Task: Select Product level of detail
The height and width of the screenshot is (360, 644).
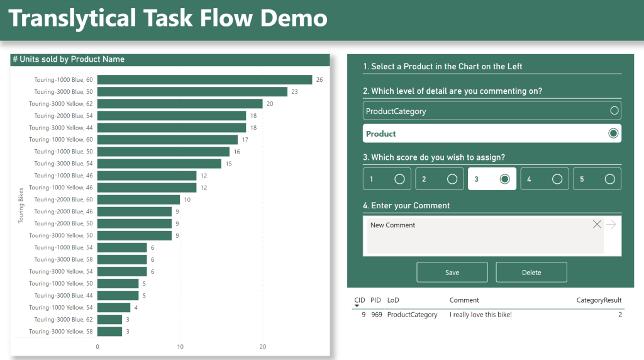Action: [492, 133]
